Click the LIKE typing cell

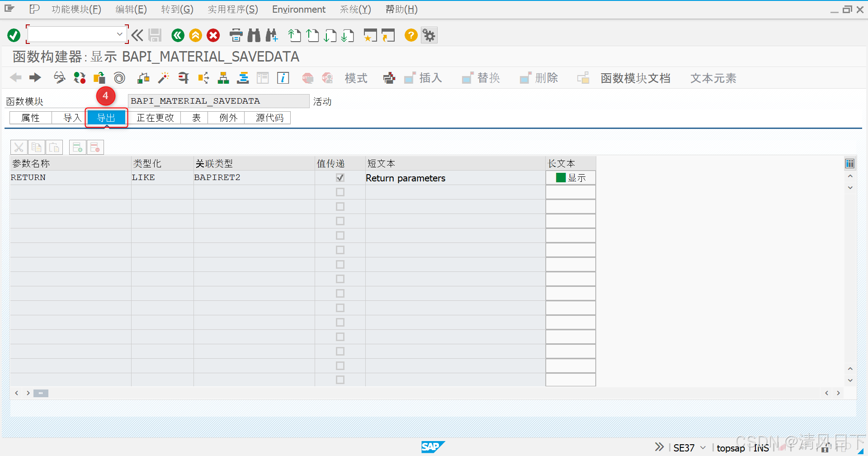(162, 178)
